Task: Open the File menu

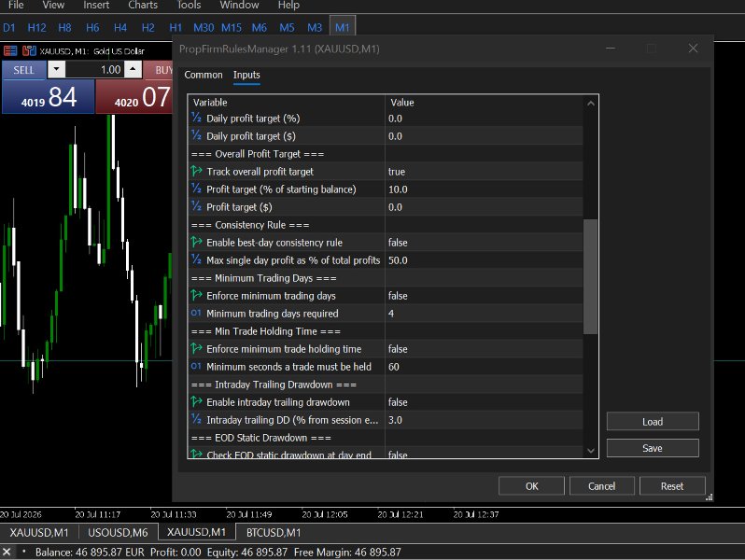Action: click(x=16, y=6)
